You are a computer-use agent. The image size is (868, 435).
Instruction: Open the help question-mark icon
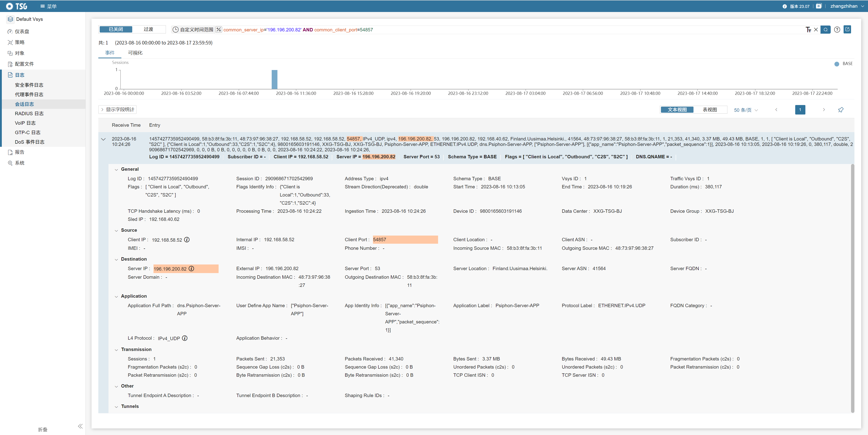837,30
